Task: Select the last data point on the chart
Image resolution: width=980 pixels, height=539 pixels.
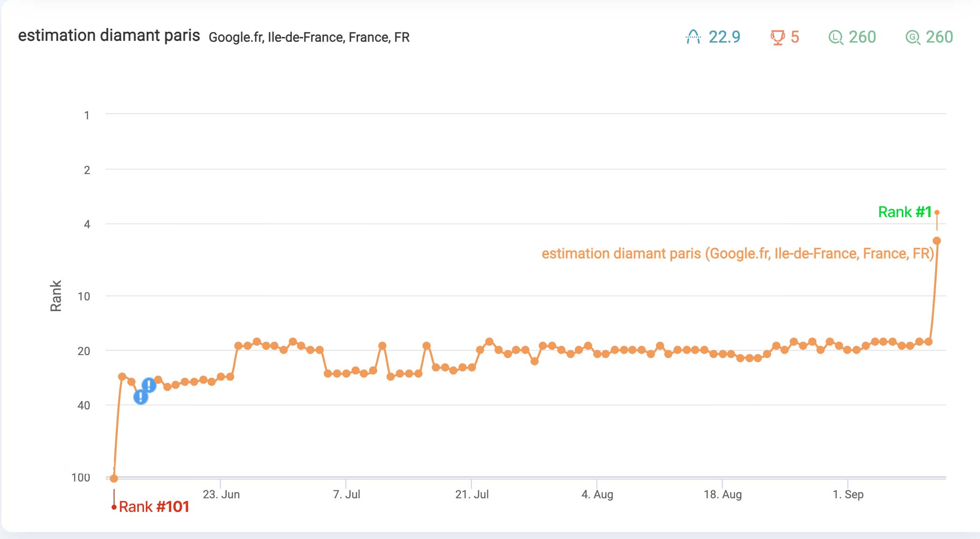Action: point(937,241)
